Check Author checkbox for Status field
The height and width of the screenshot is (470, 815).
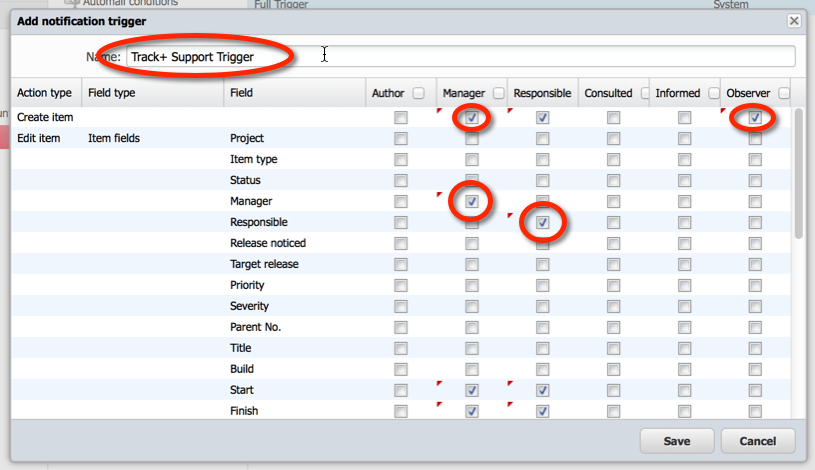pos(401,181)
